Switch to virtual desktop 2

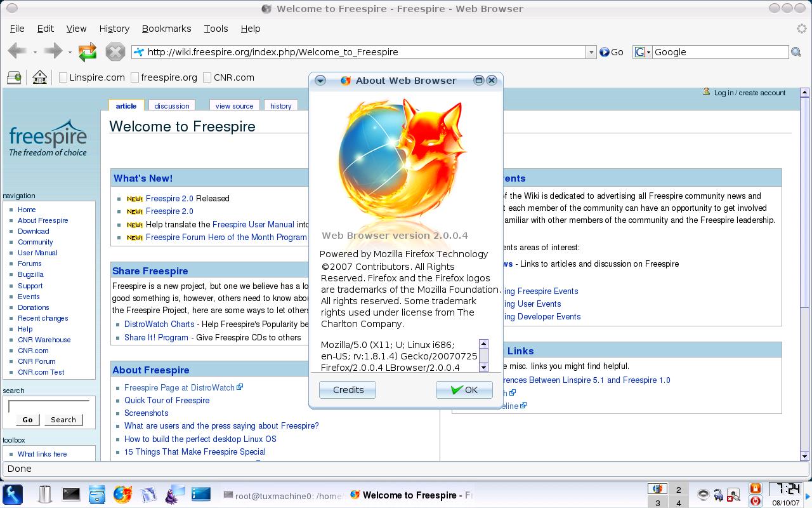(x=678, y=489)
